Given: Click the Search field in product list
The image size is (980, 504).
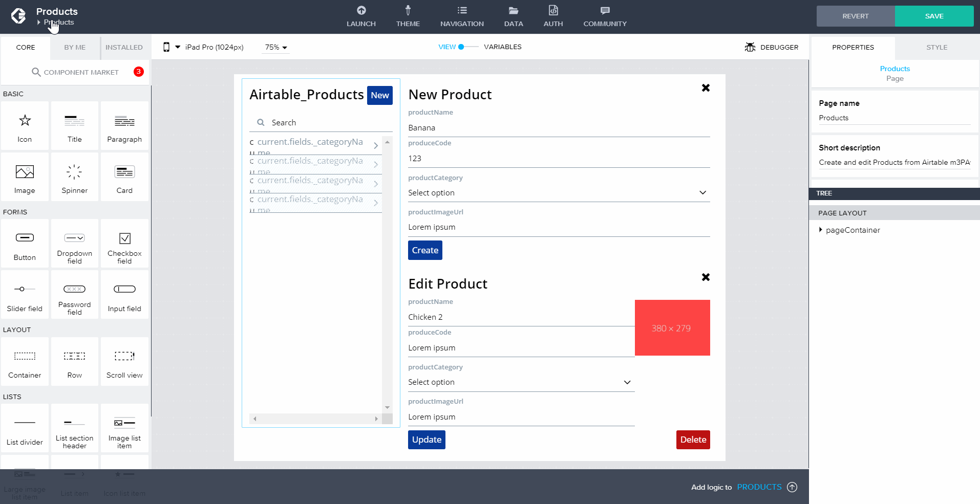Looking at the screenshot, I should pos(321,123).
